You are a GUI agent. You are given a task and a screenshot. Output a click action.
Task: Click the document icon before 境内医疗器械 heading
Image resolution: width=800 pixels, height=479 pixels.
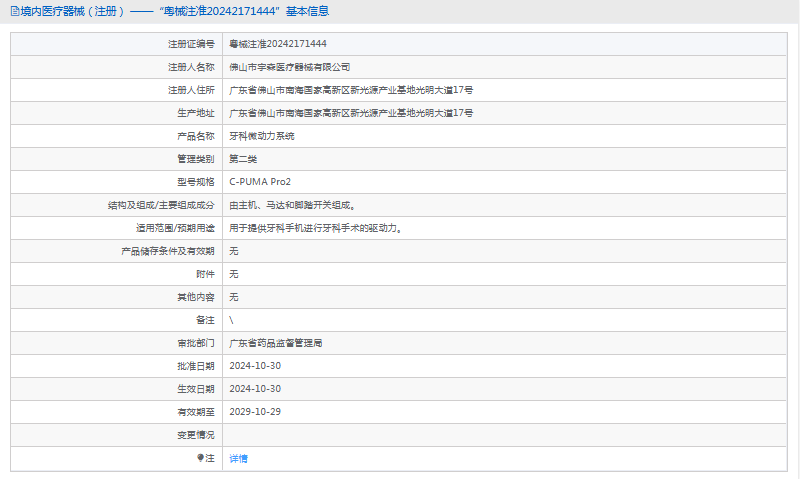coord(15,11)
